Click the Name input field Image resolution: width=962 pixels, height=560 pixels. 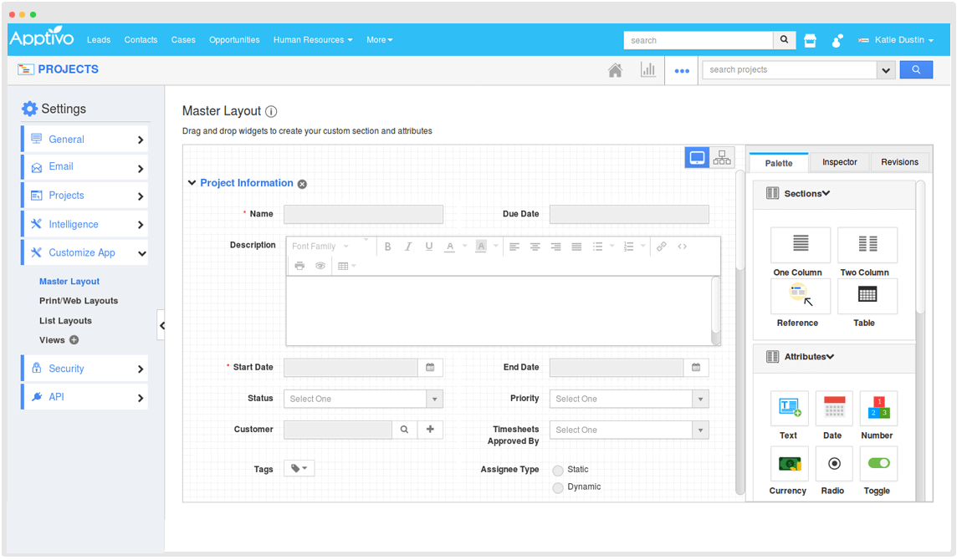(x=363, y=215)
